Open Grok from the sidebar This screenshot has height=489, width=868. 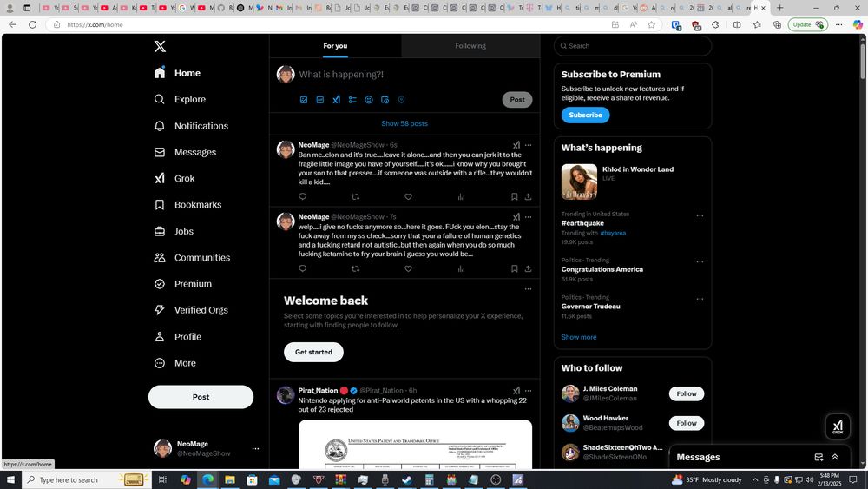174,178
